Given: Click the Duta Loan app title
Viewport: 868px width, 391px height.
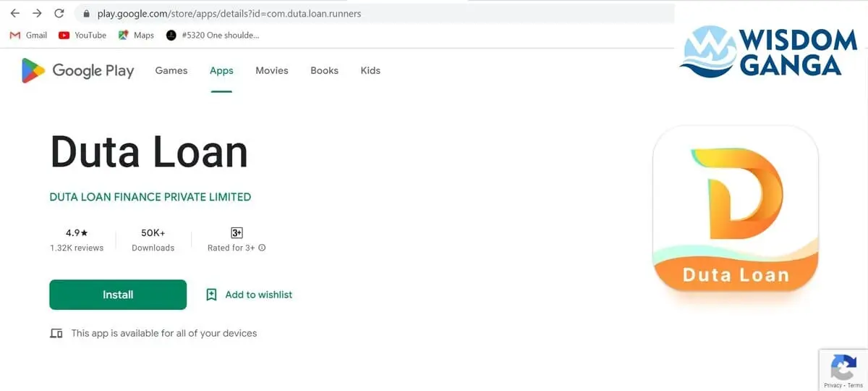Looking at the screenshot, I should click(149, 152).
